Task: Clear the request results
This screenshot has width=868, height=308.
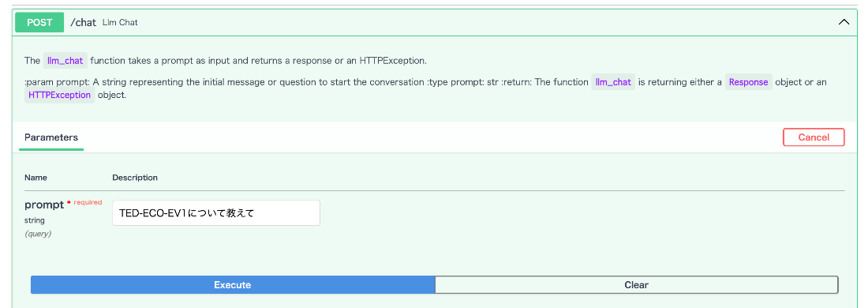Action: point(636,285)
